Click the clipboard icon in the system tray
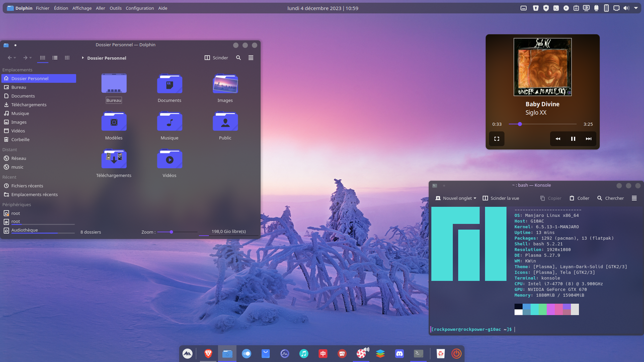Screen dimensions: 644x362 (576, 8)
